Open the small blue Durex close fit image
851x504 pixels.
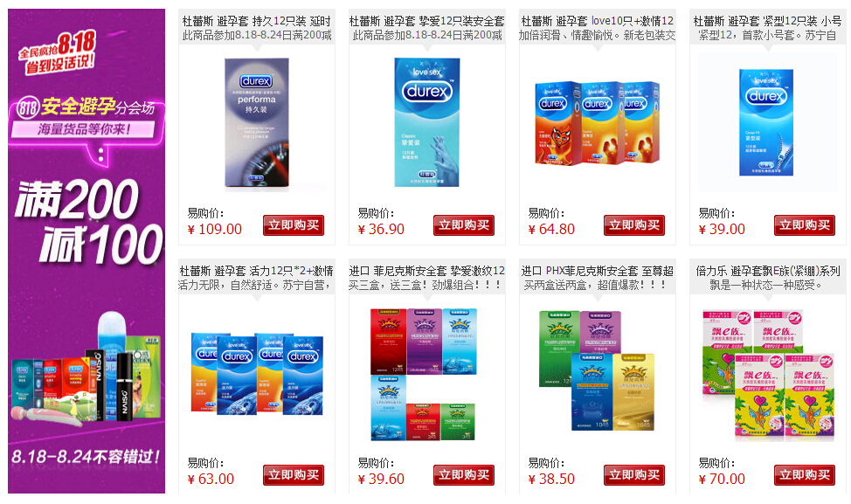766,122
